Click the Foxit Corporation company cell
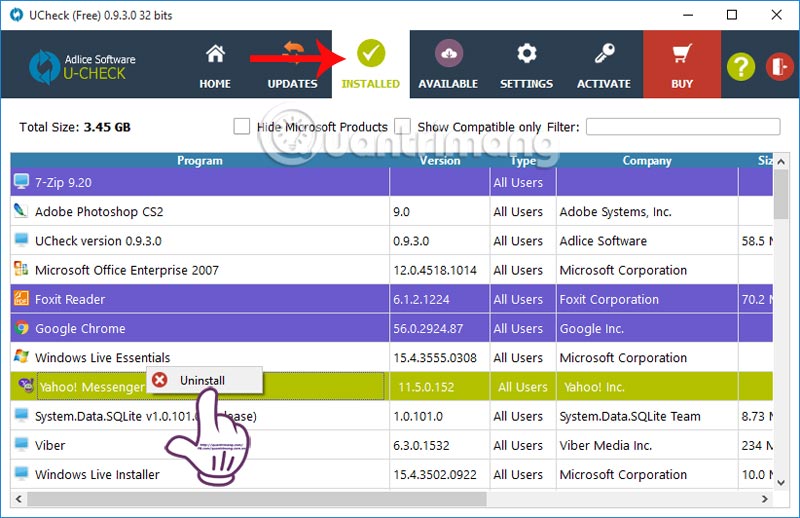800x518 pixels. (x=647, y=299)
